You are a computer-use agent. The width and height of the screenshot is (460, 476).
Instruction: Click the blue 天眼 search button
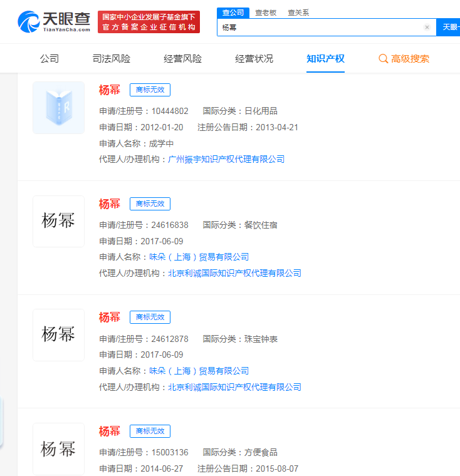(448, 28)
